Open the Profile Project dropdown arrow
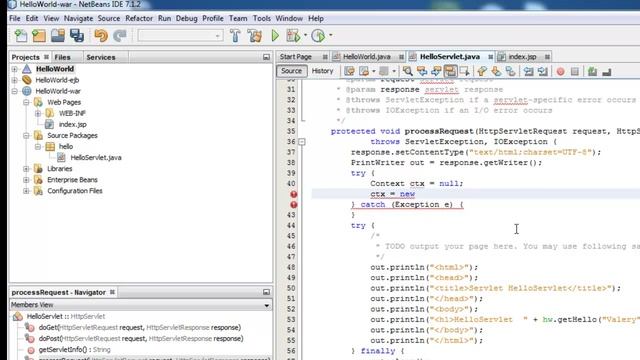This screenshot has height=360, width=640. click(x=330, y=36)
